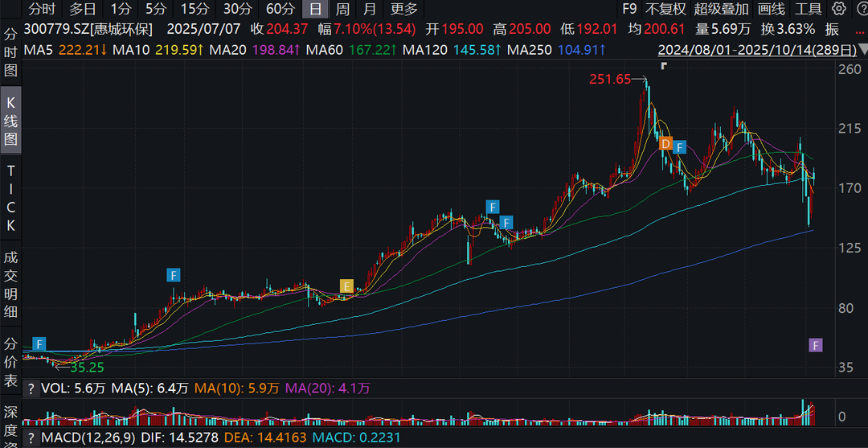Click the yellow E event marker on chart

click(346, 286)
